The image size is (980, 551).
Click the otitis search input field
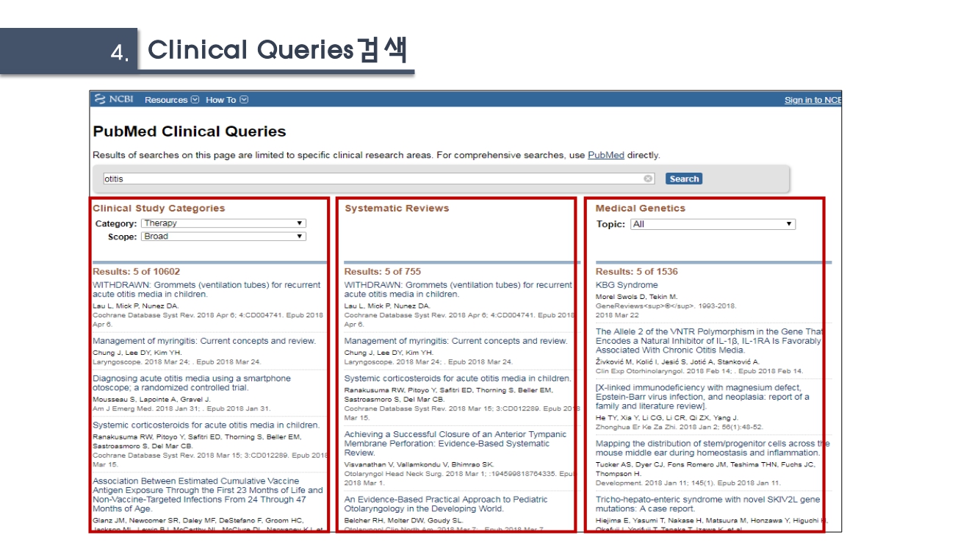(378, 179)
